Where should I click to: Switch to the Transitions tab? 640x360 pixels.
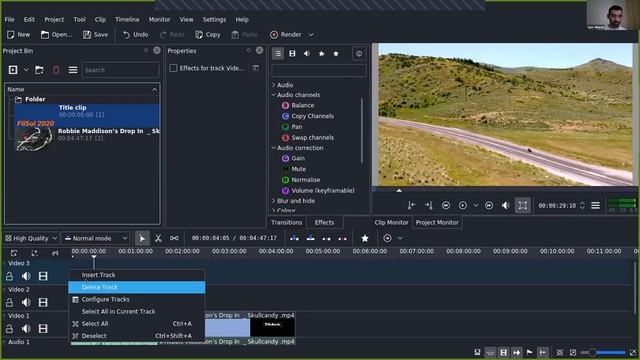[287, 222]
